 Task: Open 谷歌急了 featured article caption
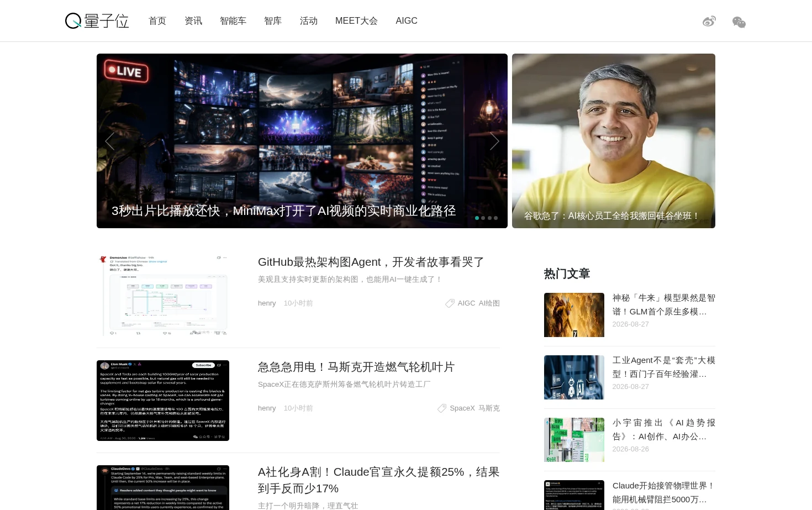pyautogui.click(x=612, y=216)
